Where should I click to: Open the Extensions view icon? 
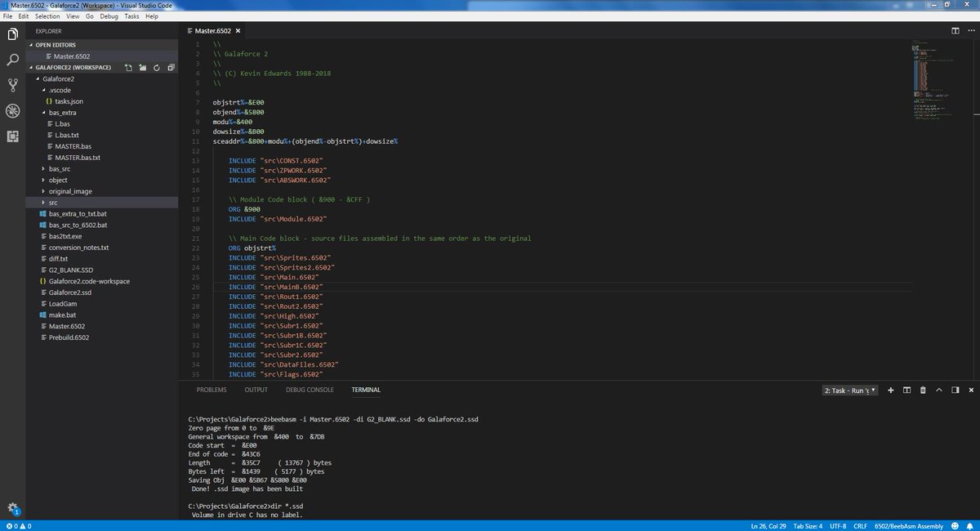pos(12,136)
